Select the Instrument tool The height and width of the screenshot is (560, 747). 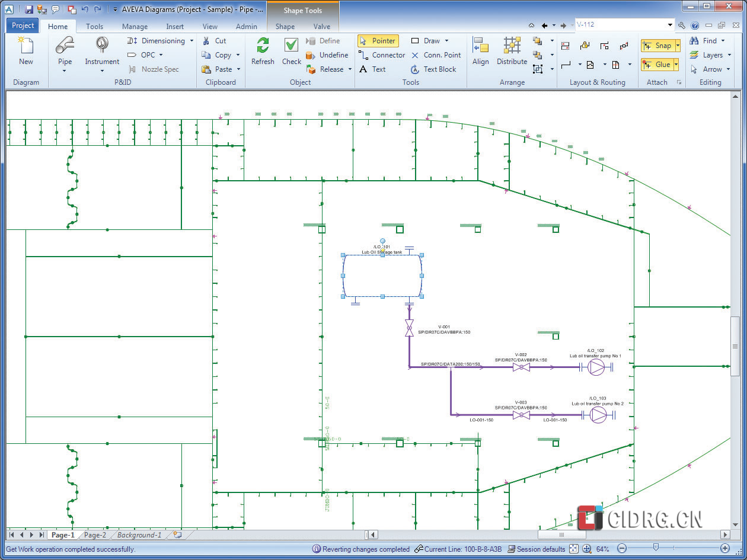pos(102,53)
